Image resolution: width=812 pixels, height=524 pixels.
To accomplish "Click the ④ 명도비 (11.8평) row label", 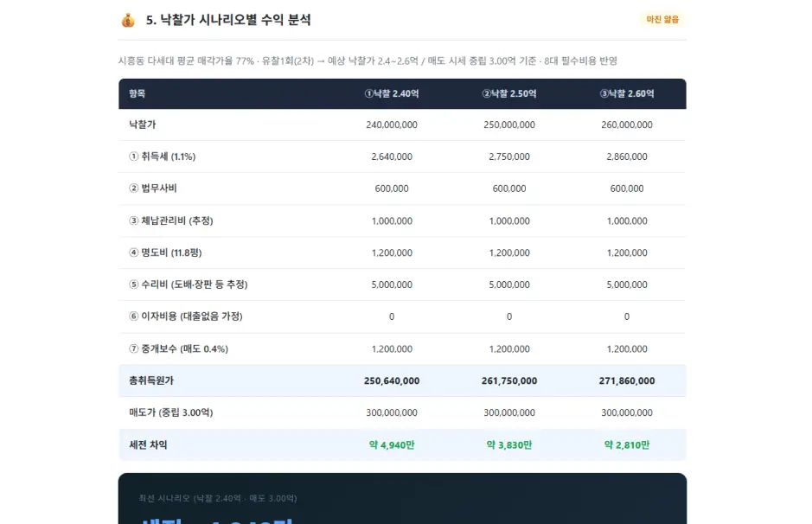I will click(x=165, y=252).
